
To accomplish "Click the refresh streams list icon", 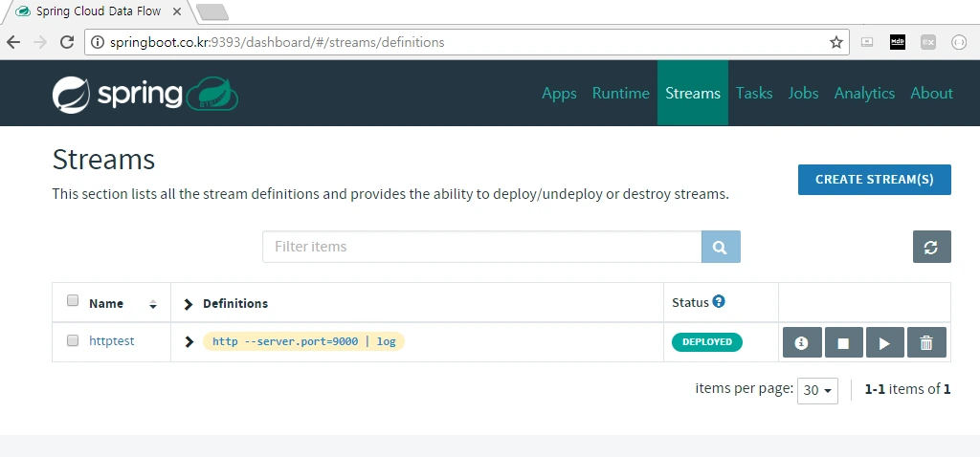I will click(931, 247).
